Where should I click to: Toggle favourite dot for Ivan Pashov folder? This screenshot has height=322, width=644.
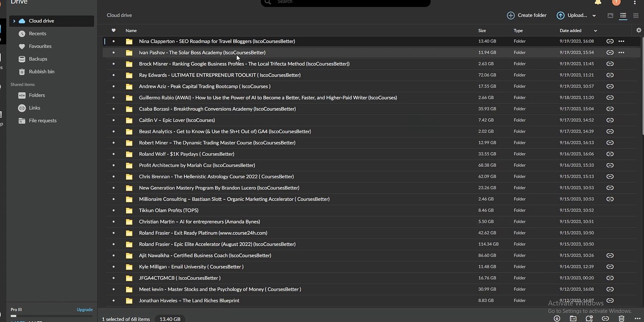click(x=114, y=52)
